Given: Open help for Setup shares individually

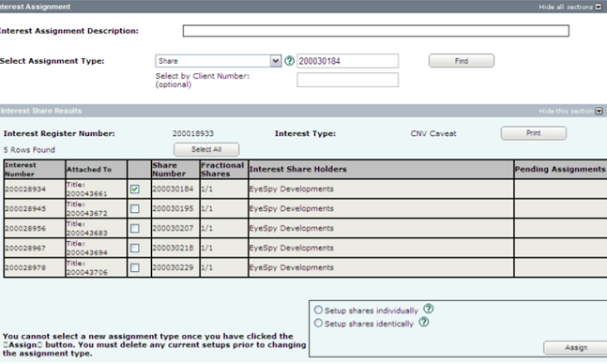Looking at the screenshot, I should point(428,309).
